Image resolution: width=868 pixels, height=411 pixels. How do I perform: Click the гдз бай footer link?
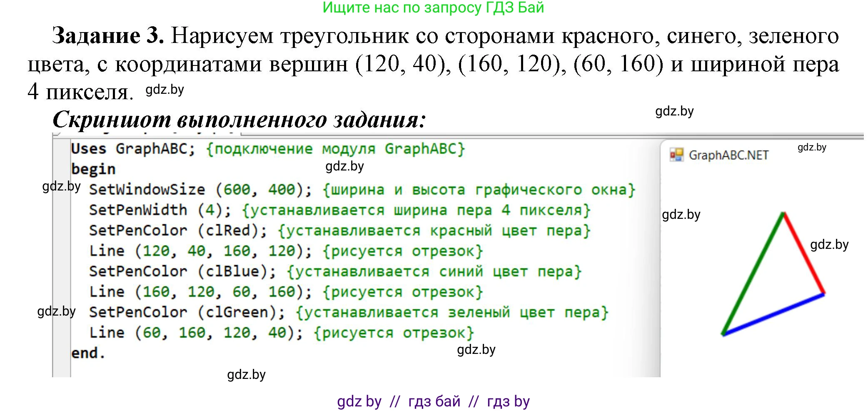(433, 401)
